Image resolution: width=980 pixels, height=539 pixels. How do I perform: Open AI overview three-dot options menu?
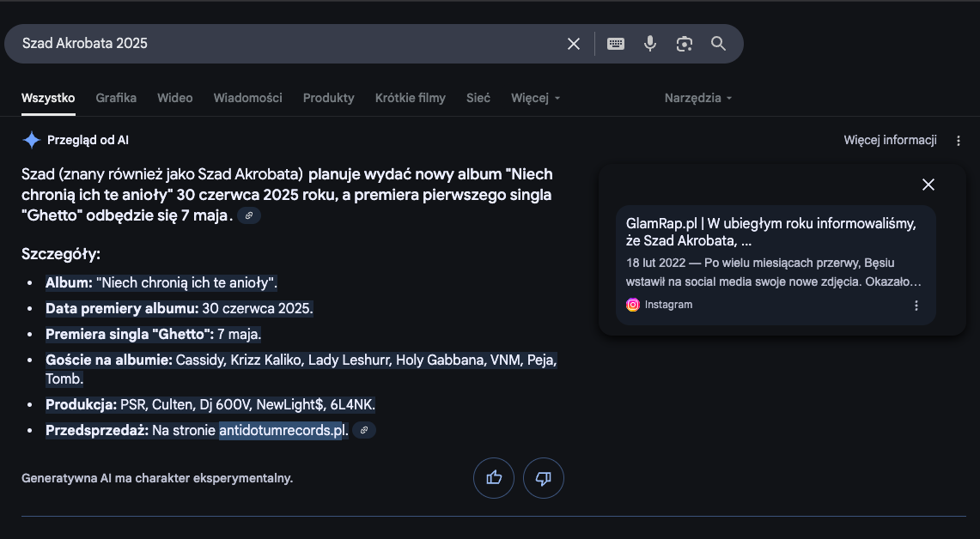click(959, 141)
